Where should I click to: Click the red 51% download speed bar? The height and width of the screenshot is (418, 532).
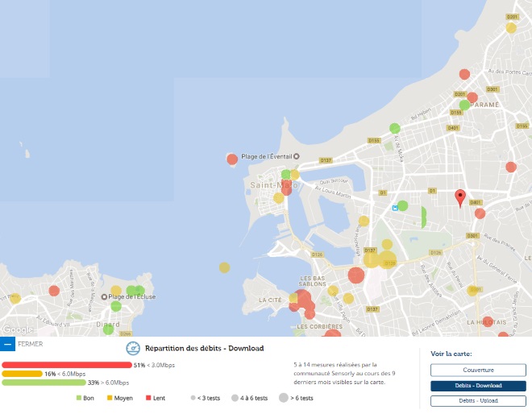tap(67, 365)
